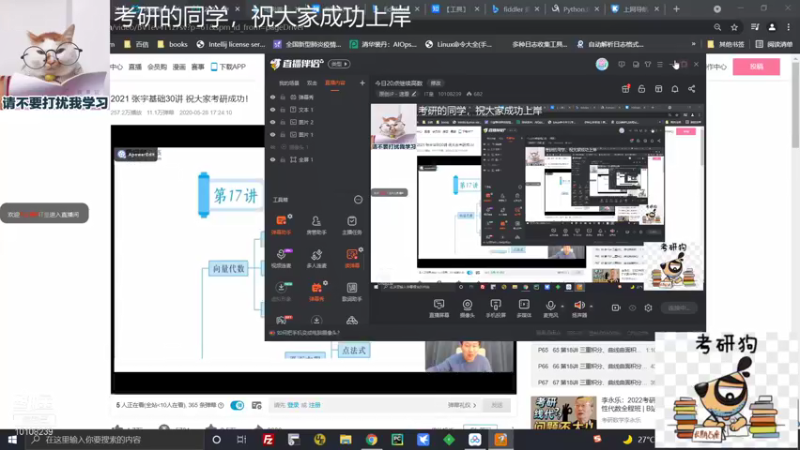
Task: Open the 李永乐 recommended video thumbnail
Action: (x=563, y=412)
